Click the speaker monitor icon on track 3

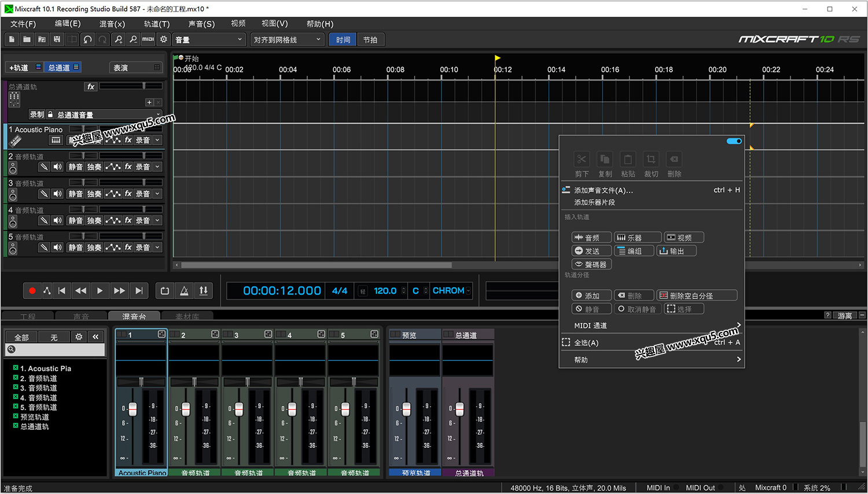click(x=57, y=194)
